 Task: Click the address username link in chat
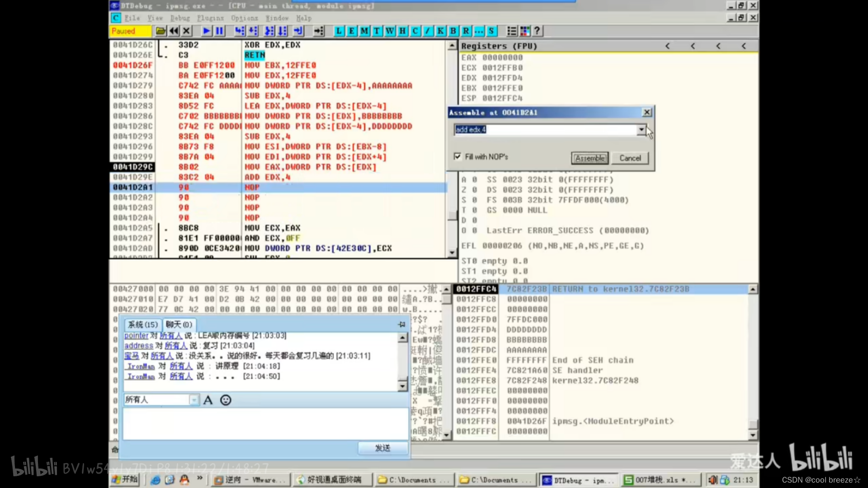click(139, 346)
